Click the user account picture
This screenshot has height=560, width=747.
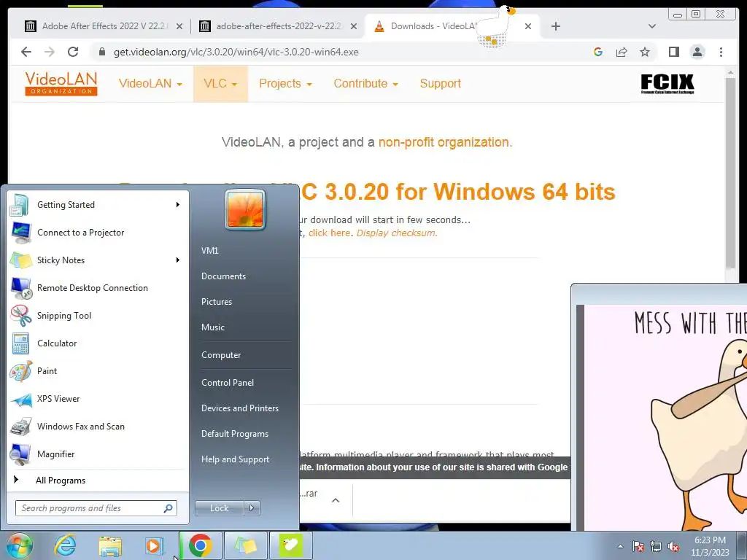coord(245,209)
